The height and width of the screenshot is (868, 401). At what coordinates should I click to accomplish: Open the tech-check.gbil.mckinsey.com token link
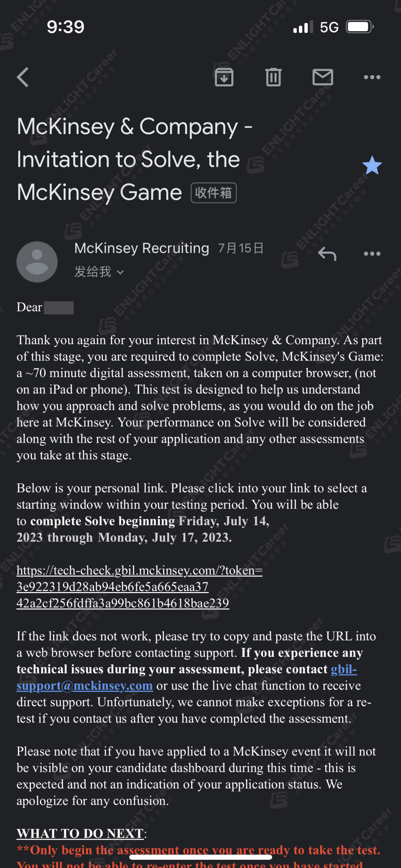tap(140, 586)
